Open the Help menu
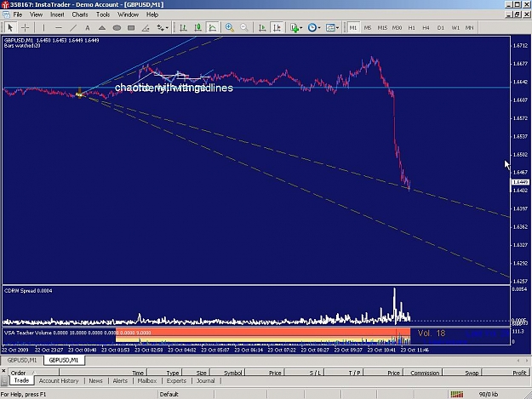This screenshot has width=532, height=399. click(152, 14)
